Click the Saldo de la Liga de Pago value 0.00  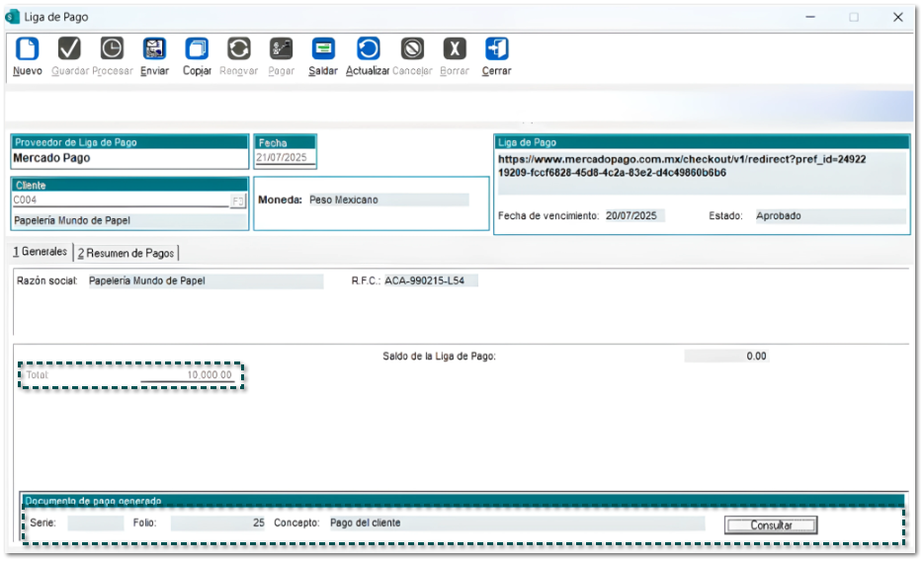[726, 356]
